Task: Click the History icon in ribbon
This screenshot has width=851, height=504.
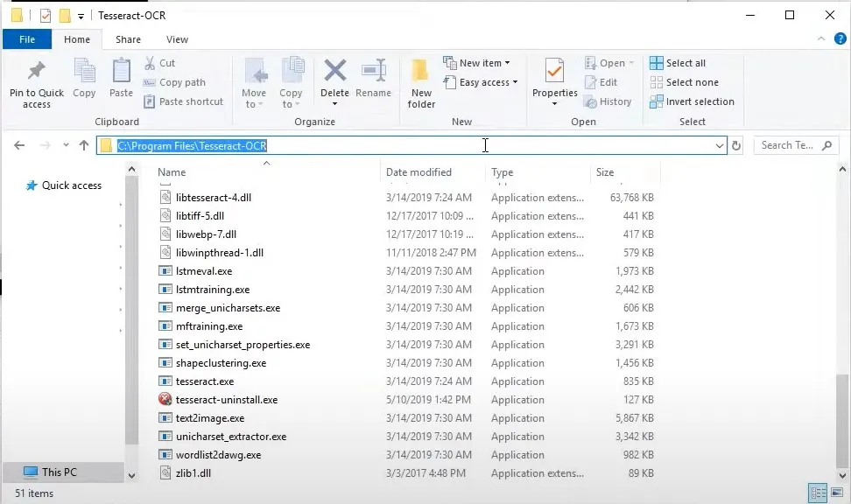Action: 590,101
